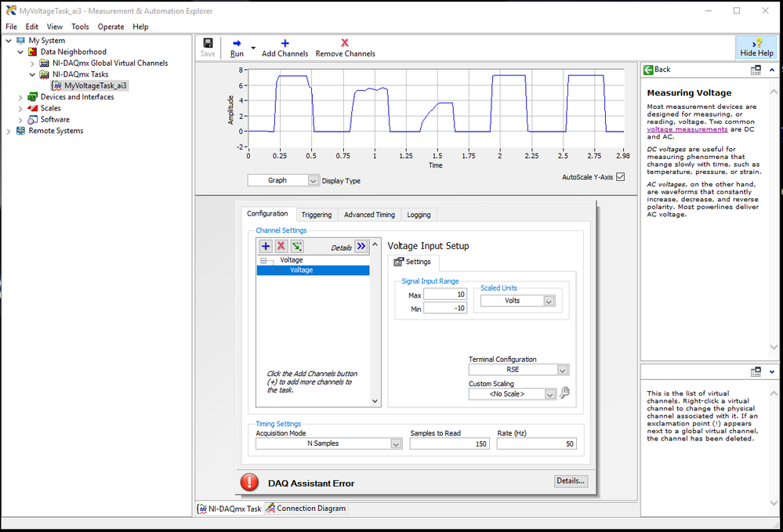This screenshot has height=532, width=783.
Task: Open the Help menu
Action: 140,27
